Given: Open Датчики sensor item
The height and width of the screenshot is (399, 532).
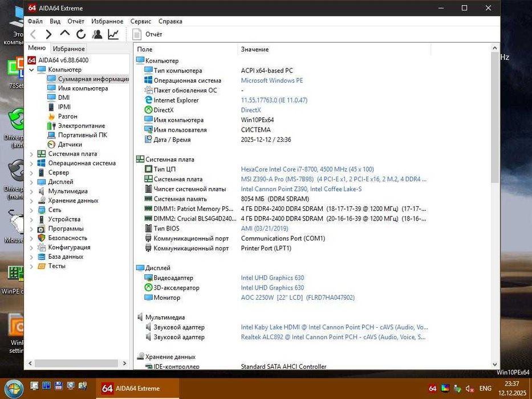Looking at the screenshot, I should pos(70,145).
